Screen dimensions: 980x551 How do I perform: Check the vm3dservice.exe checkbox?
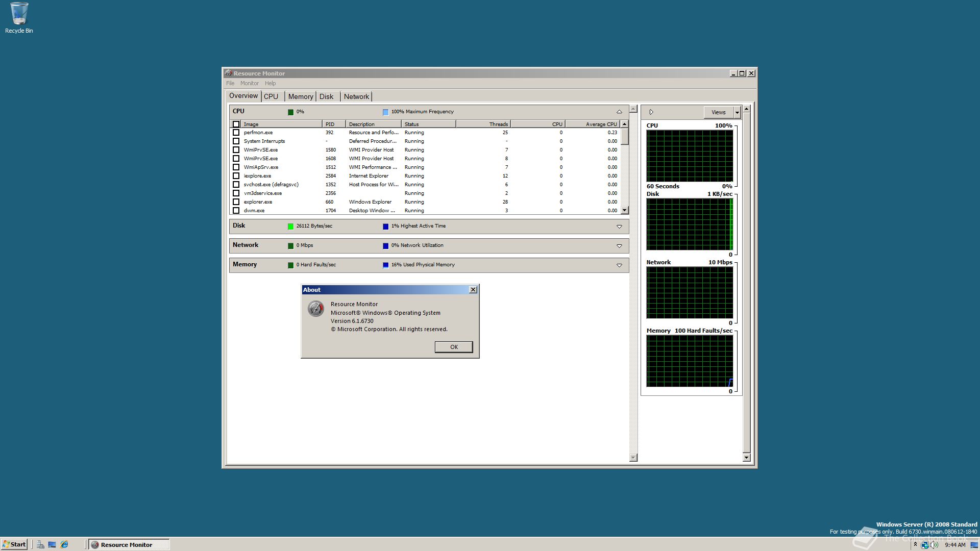tap(236, 193)
